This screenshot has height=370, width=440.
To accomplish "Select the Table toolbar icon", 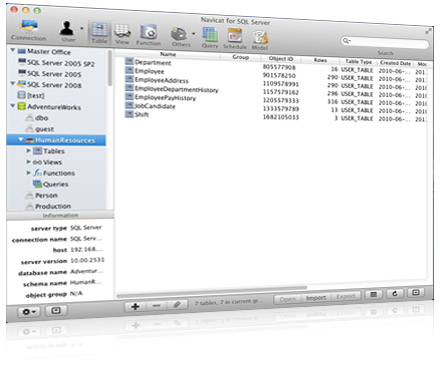I will pos(99,33).
